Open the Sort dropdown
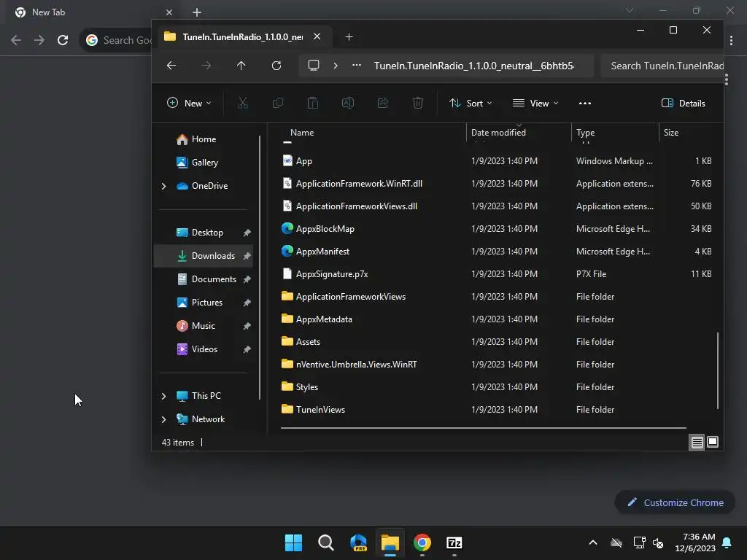 pyautogui.click(x=471, y=104)
